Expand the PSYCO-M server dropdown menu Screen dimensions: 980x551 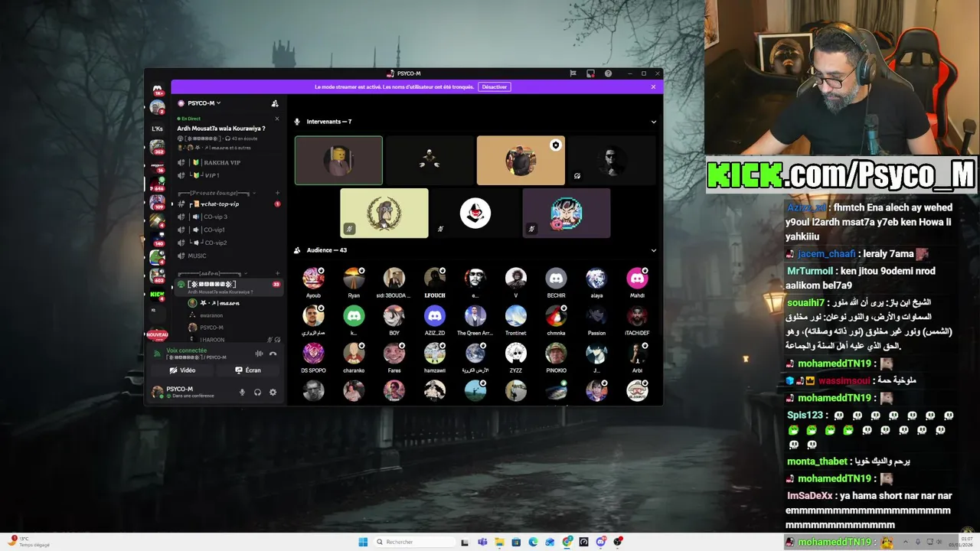pyautogui.click(x=205, y=103)
